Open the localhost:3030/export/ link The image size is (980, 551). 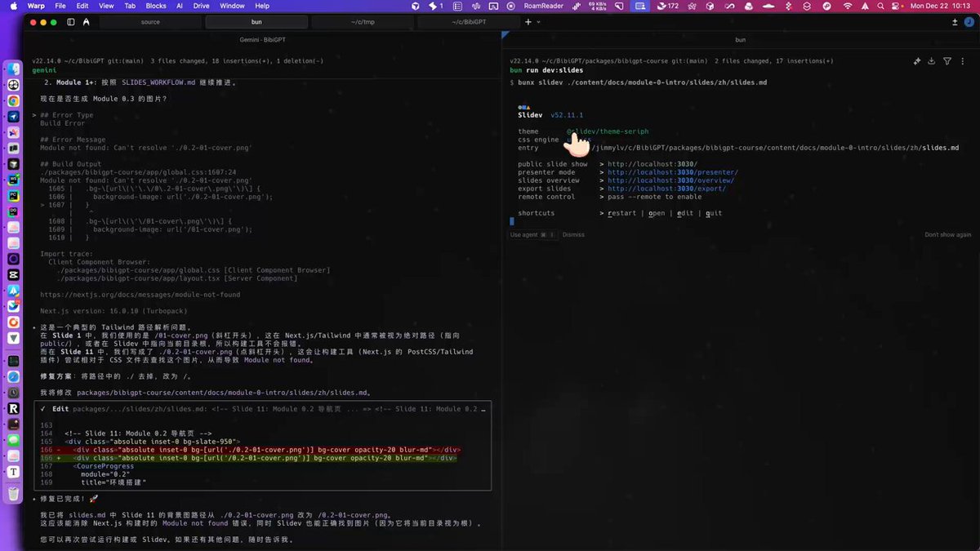(666, 189)
